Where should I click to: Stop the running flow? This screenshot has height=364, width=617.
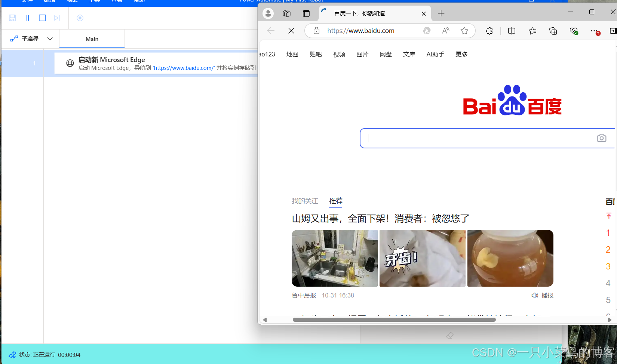coord(42,18)
